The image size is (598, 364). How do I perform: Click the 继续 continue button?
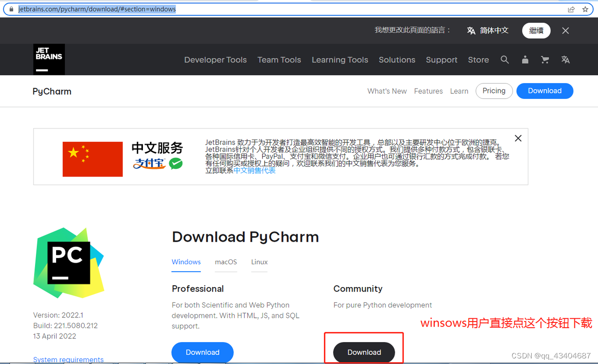pos(536,30)
